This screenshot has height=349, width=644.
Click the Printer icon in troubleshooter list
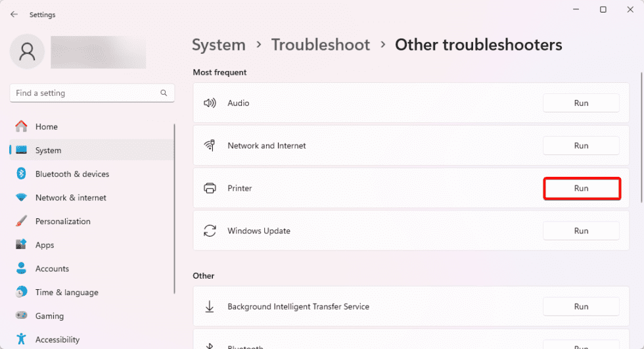click(x=210, y=189)
